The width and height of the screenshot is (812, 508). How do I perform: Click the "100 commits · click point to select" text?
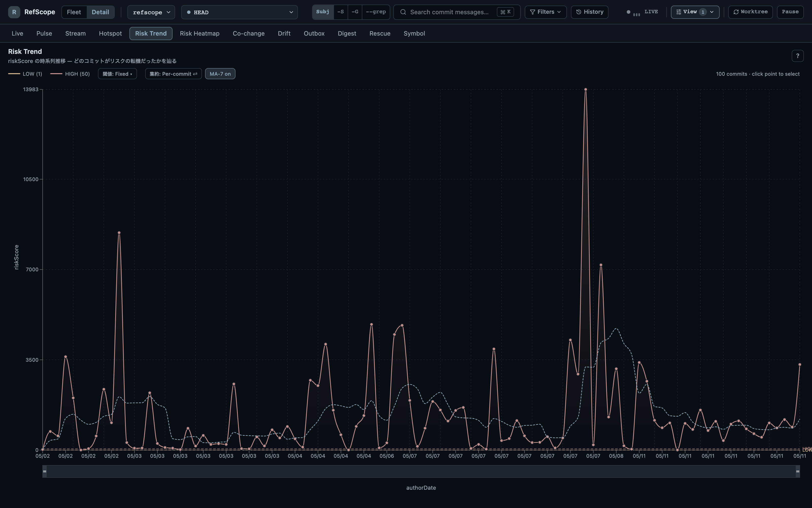coord(758,74)
